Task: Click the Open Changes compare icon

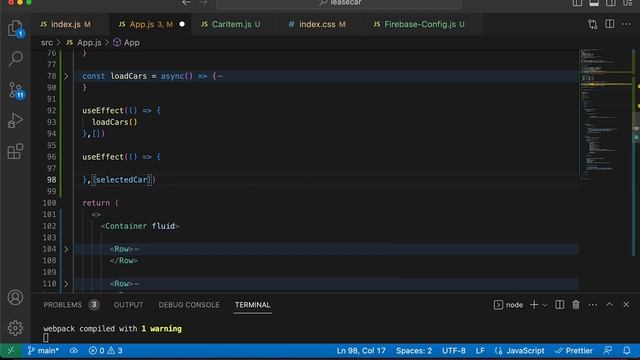Action: coord(593,24)
